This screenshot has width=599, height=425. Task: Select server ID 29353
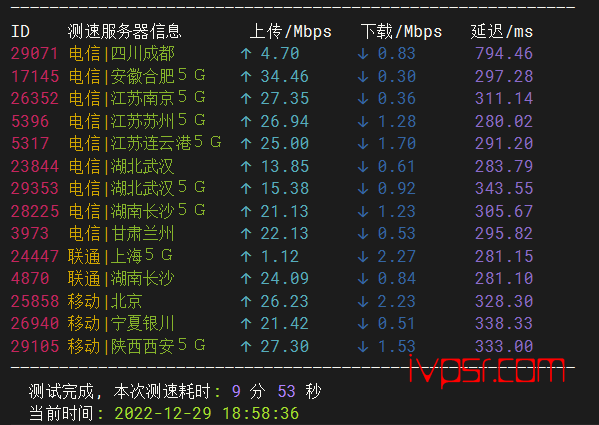coord(34,189)
